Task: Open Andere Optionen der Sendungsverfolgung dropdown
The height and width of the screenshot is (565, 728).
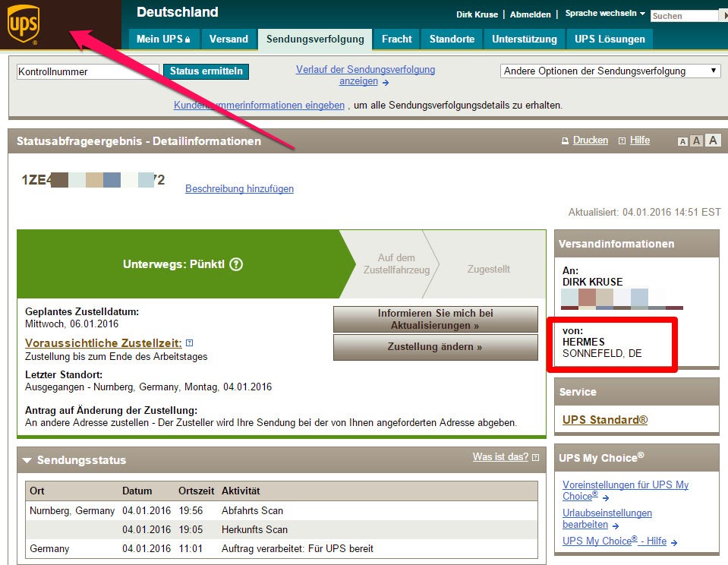Action: tap(610, 71)
